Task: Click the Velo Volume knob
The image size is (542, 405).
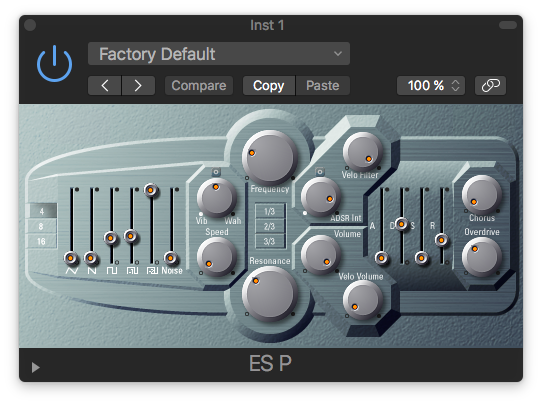Action: click(x=363, y=299)
